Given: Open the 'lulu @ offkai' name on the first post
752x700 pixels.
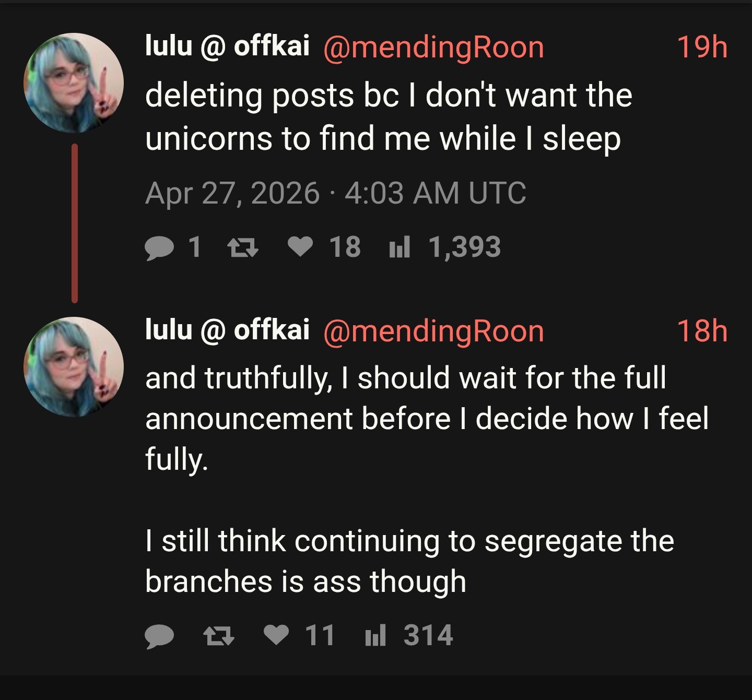Looking at the screenshot, I should point(227,46).
